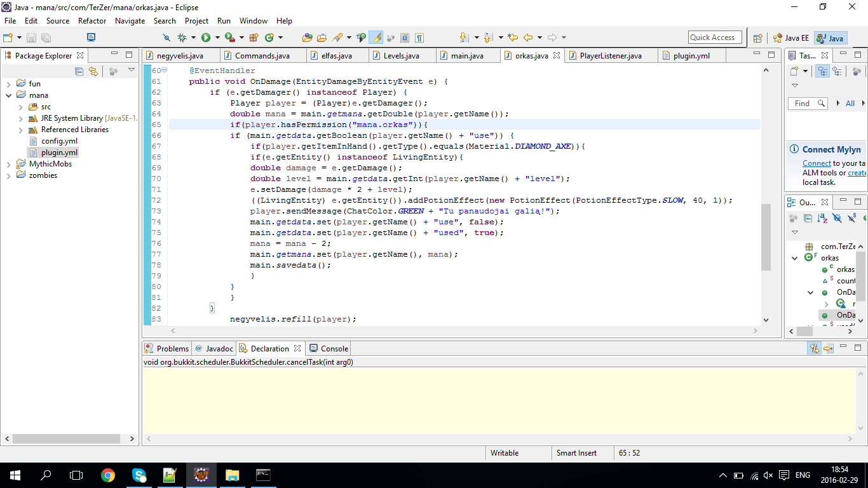Click the Last Edit Location icon

(512, 37)
